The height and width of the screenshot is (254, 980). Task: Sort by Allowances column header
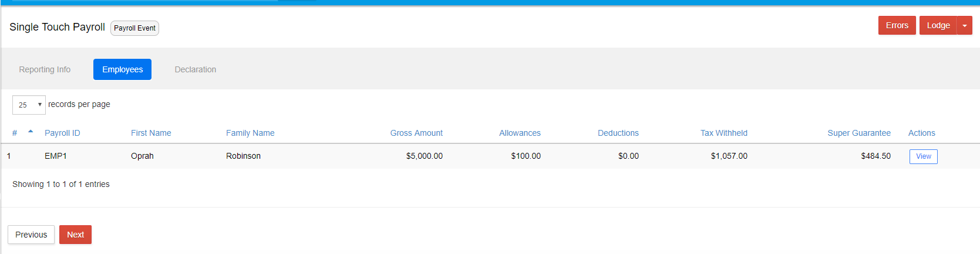click(520, 133)
